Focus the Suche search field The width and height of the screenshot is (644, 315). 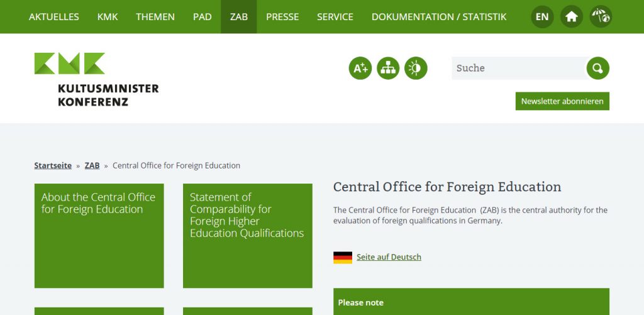click(x=518, y=68)
